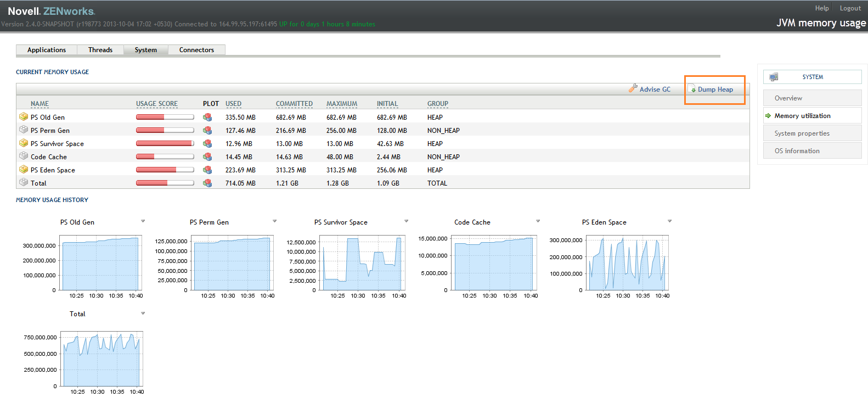Click the SYSTEM monitor icon in sidebar
This screenshot has width=868, height=403.
click(x=774, y=77)
